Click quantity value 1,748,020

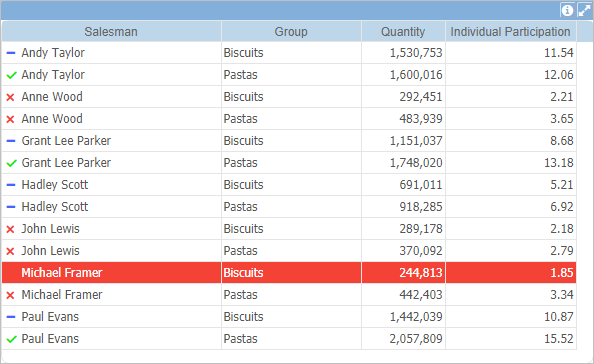[416, 162]
